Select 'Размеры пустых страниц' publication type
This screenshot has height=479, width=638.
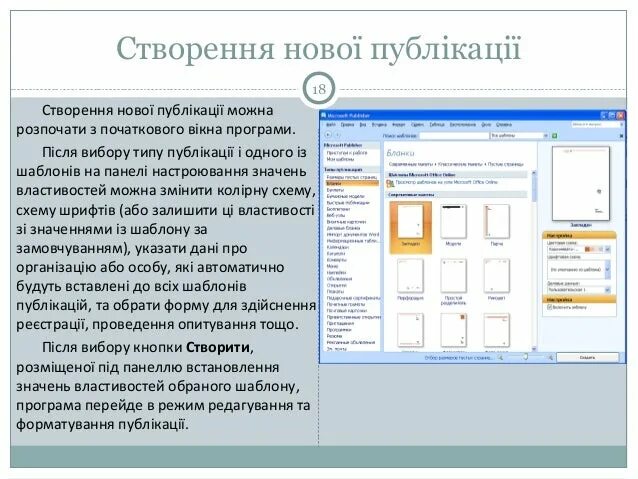tap(352, 177)
